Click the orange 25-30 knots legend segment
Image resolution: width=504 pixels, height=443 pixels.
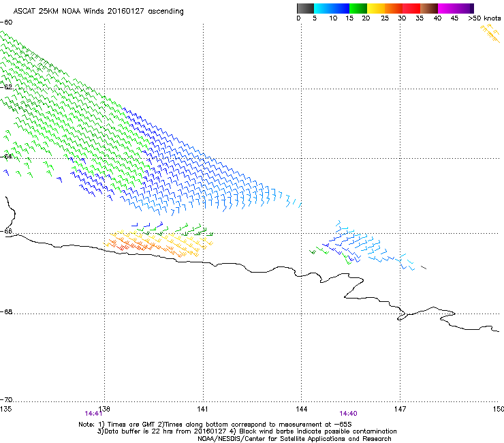(x=394, y=8)
